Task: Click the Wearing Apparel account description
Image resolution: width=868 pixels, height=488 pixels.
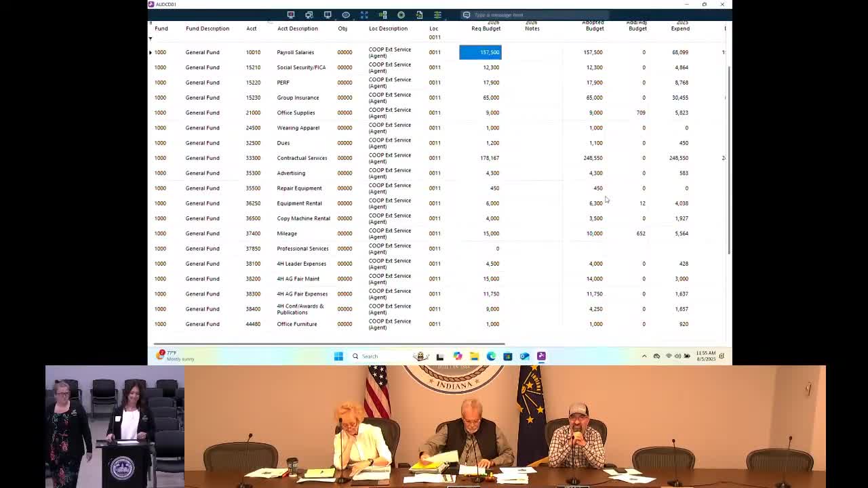Action: 298,127
